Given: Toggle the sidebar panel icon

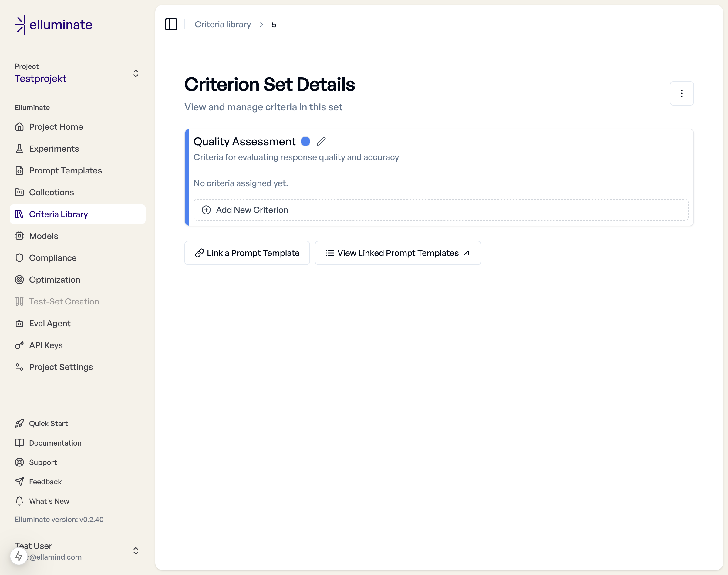Looking at the screenshot, I should click(171, 24).
